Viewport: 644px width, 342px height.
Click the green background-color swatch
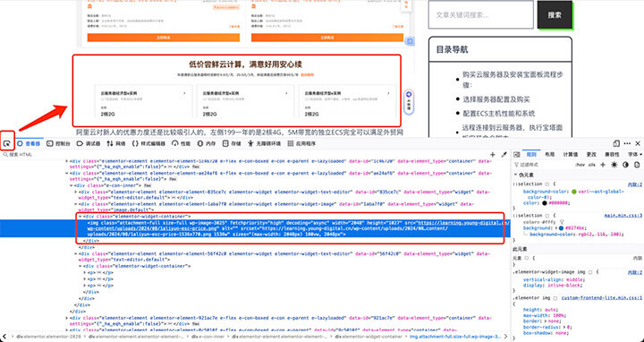click(573, 192)
